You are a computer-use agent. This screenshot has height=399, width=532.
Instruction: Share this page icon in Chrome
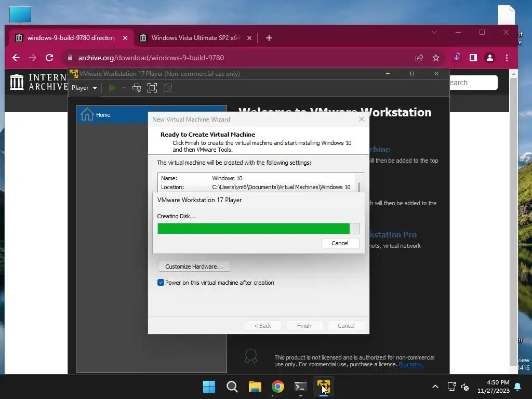point(419,58)
